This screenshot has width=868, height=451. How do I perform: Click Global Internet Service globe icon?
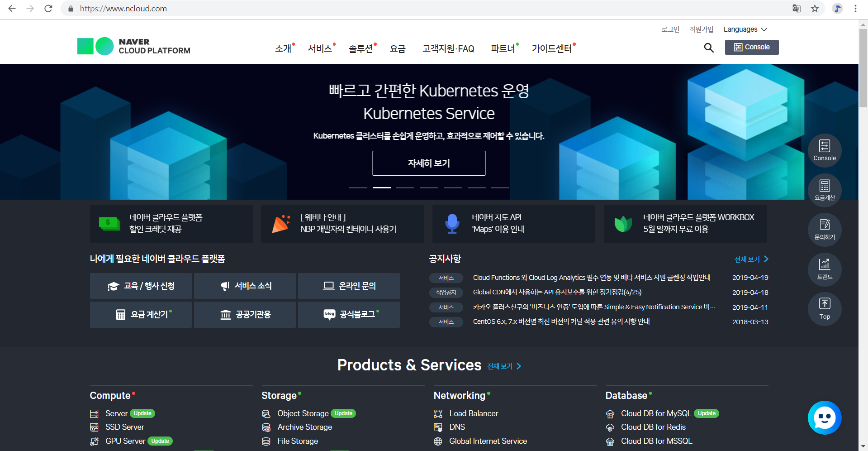[x=438, y=441]
